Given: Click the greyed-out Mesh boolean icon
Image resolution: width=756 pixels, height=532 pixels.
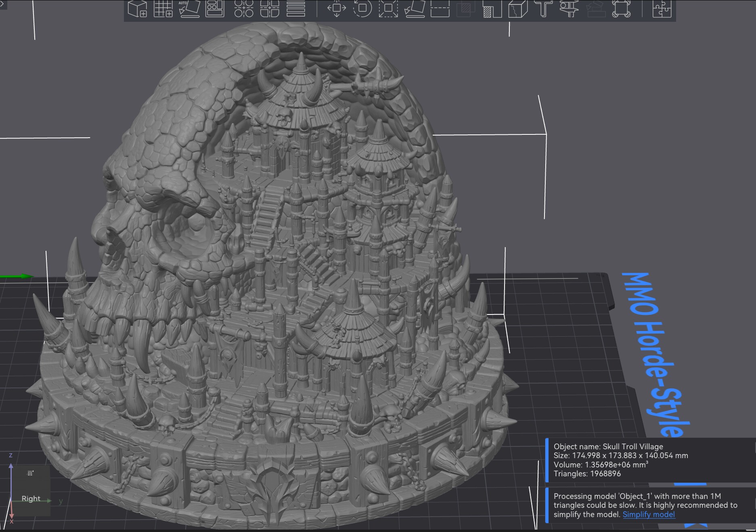Looking at the screenshot, I should tap(466, 9).
